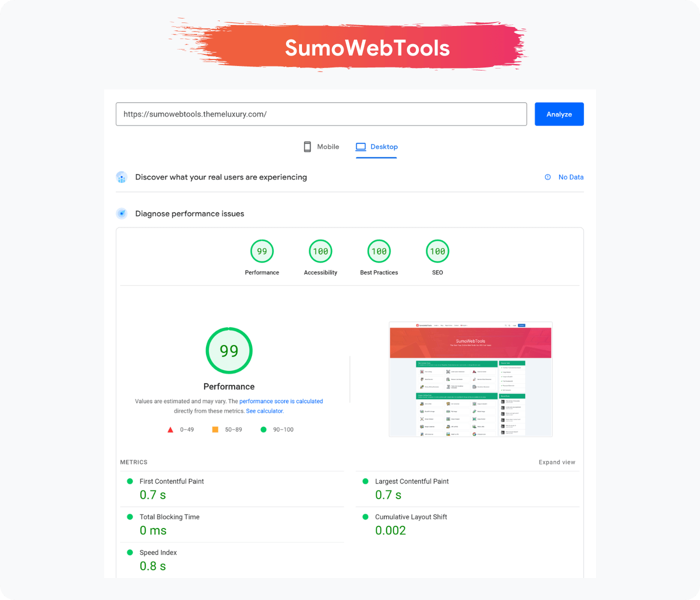
Task: Click the large 99 Performance gauge
Action: point(229,350)
